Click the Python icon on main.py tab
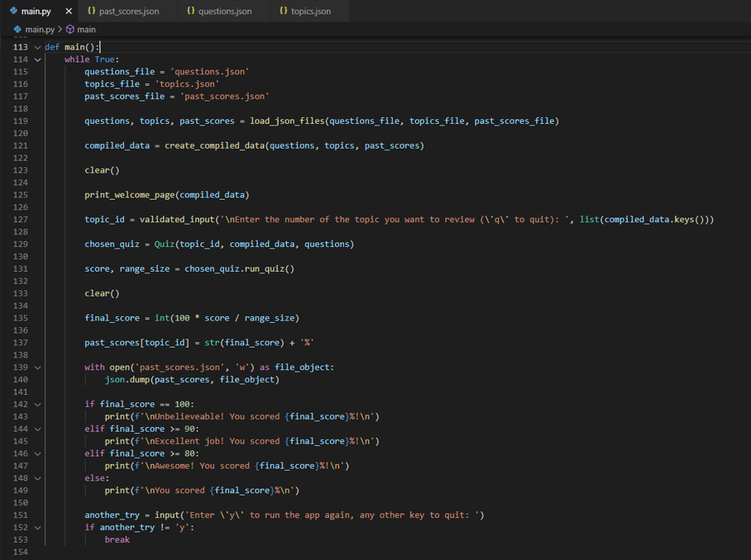This screenshot has height=560, width=751. (14, 11)
